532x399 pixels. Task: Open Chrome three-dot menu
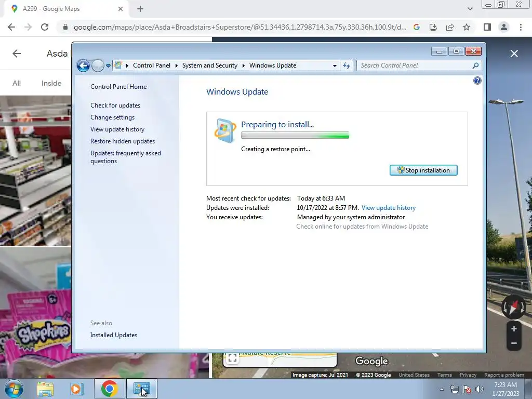[x=521, y=27]
